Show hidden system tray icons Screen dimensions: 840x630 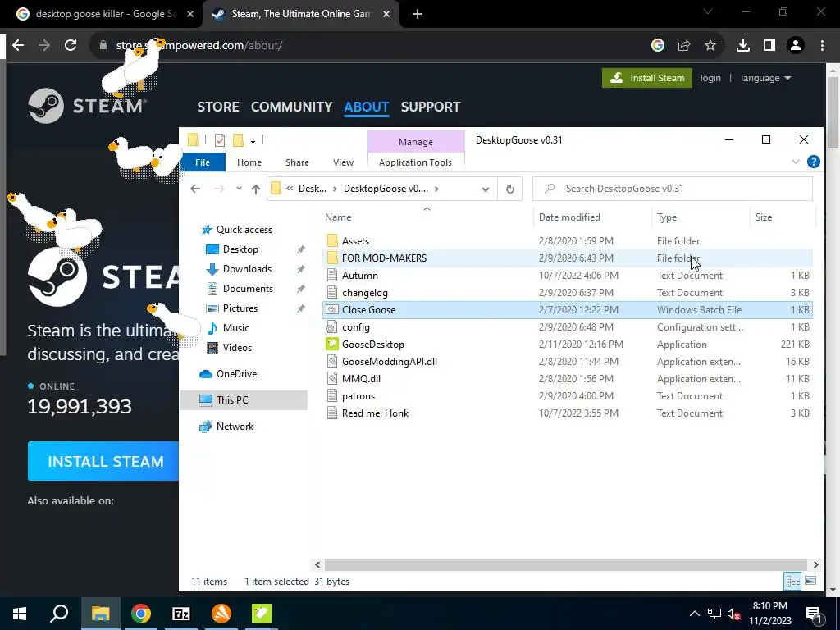pos(694,614)
